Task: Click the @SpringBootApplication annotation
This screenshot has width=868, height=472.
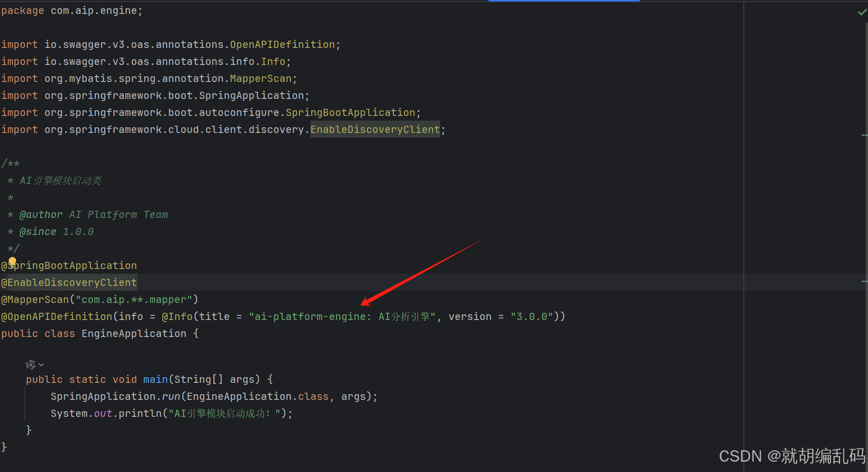Action: [x=69, y=265]
